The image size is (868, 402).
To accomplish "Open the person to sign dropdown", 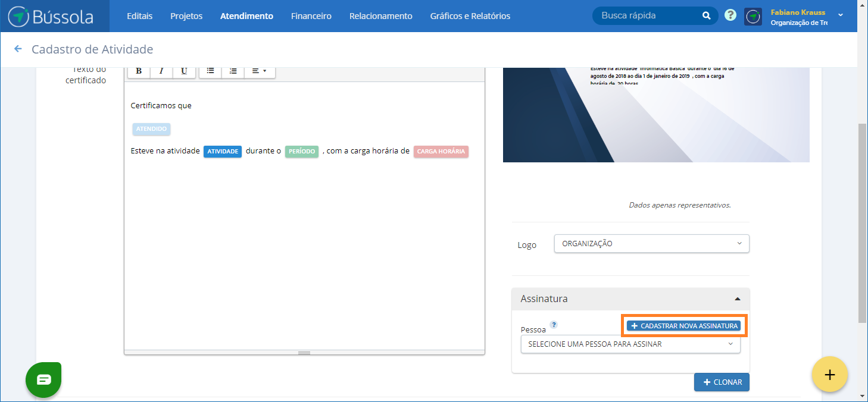I will tap(630, 344).
